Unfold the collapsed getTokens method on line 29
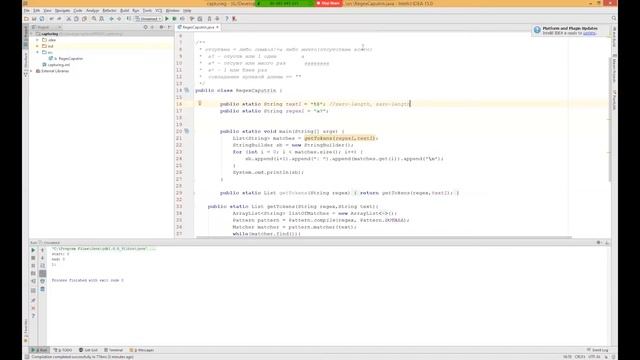The width and height of the screenshot is (640, 360). point(194,193)
